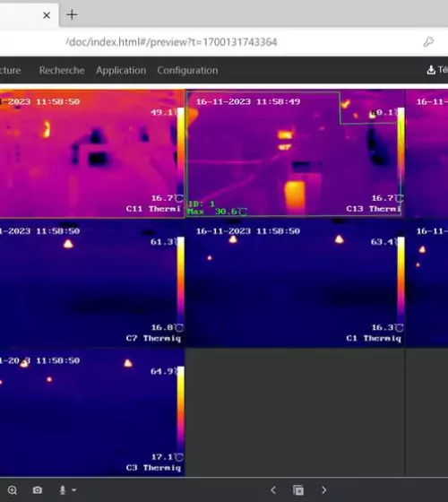Close the current browser tab
448x502 pixels.
tap(47, 15)
